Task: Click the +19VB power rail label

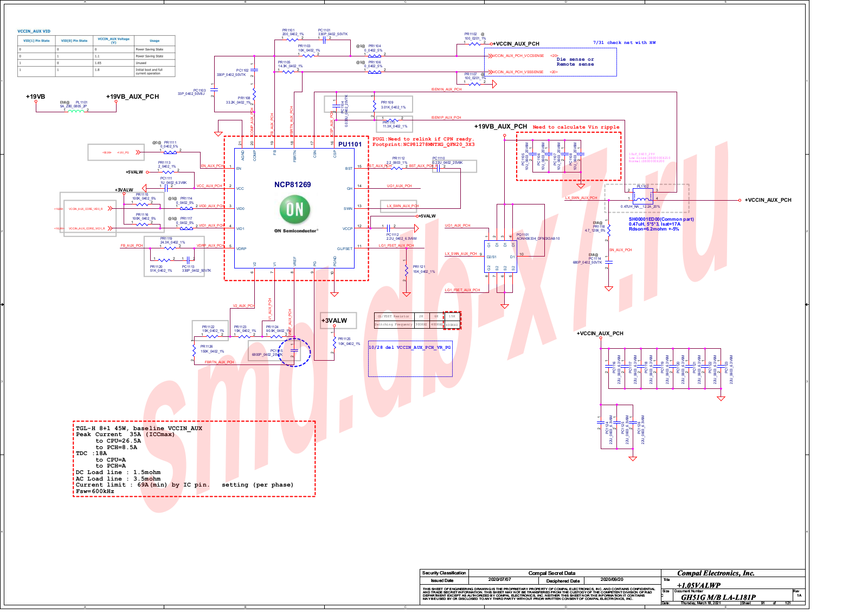Action: (35, 97)
